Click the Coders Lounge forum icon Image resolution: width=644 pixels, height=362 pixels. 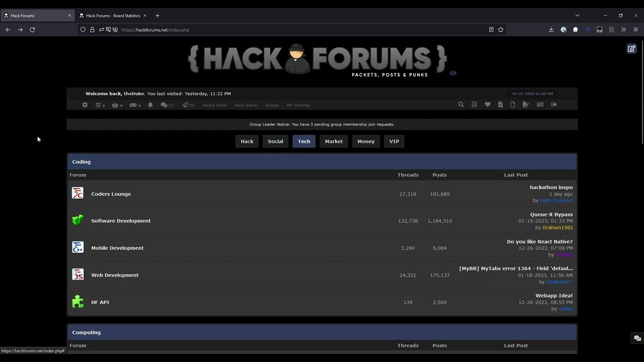click(x=77, y=193)
